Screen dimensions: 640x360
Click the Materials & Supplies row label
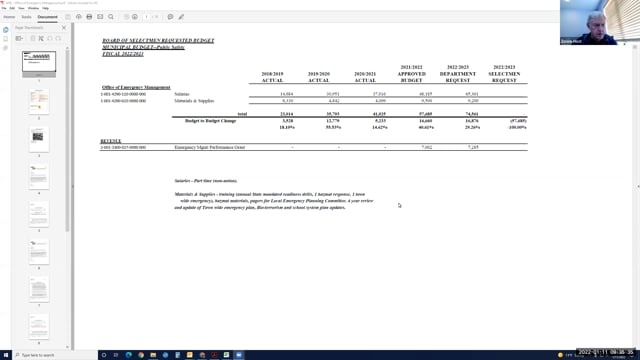194,101
